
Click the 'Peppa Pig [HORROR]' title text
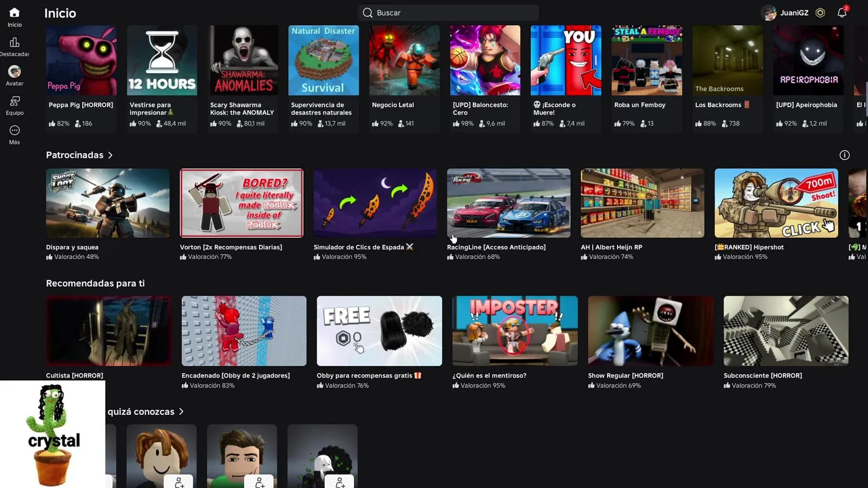[x=81, y=105]
